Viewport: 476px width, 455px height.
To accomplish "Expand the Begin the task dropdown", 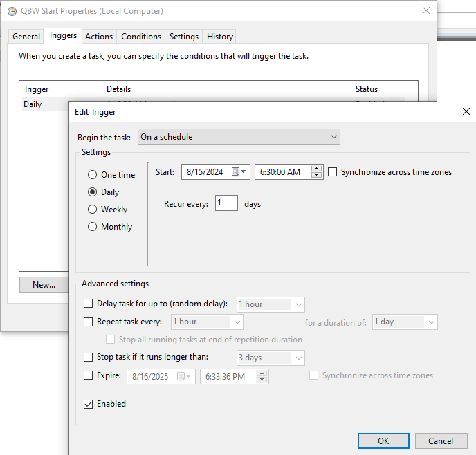I will coord(239,137).
